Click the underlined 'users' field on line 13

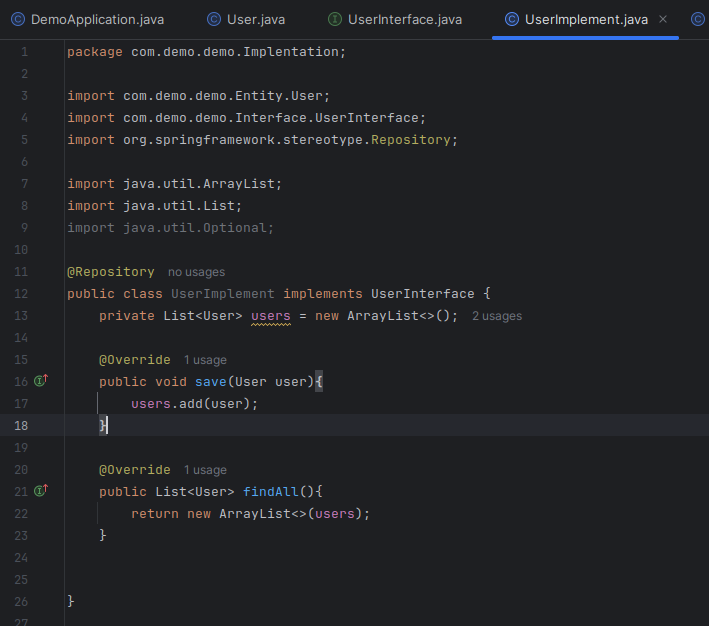click(271, 316)
